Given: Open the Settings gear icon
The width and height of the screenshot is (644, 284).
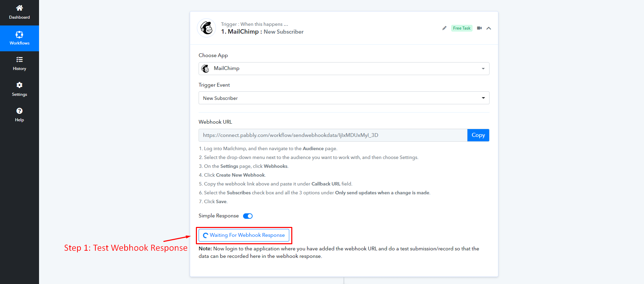Looking at the screenshot, I should coord(19,85).
